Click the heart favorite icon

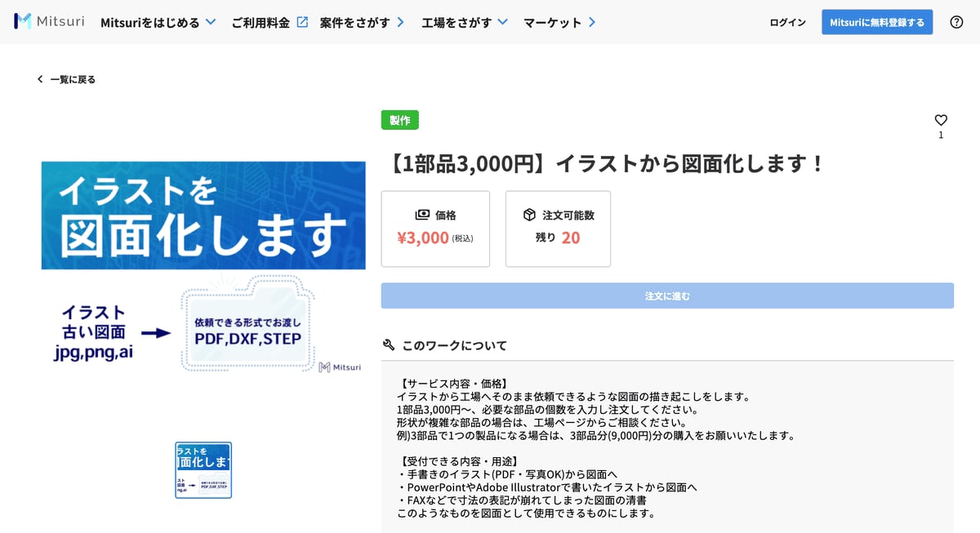(941, 120)
